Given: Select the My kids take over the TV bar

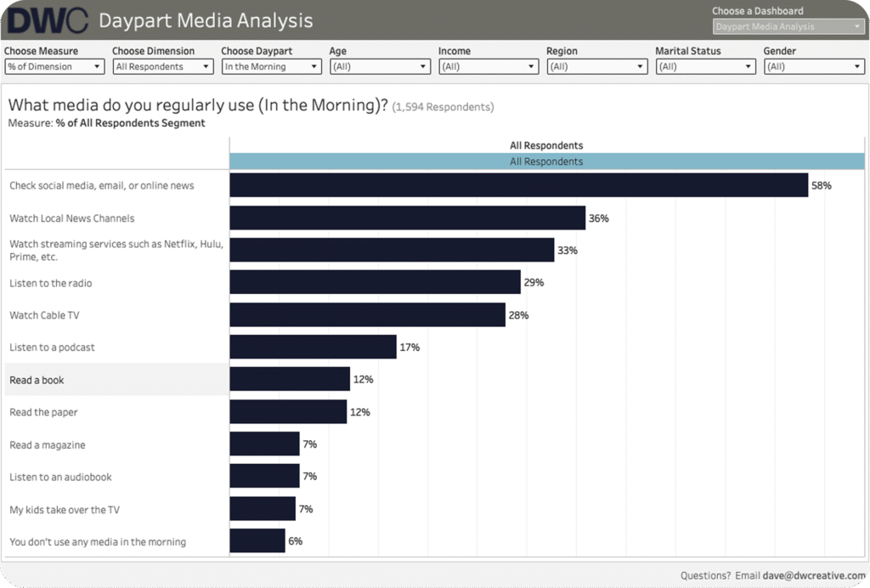Looking at the screenshot, I should (263, 509).
